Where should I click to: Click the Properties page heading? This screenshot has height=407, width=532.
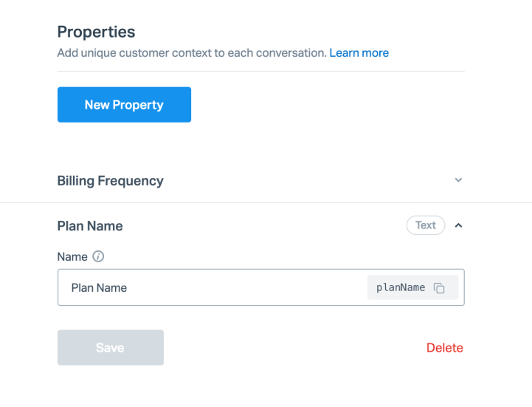[x=96, y=32]
